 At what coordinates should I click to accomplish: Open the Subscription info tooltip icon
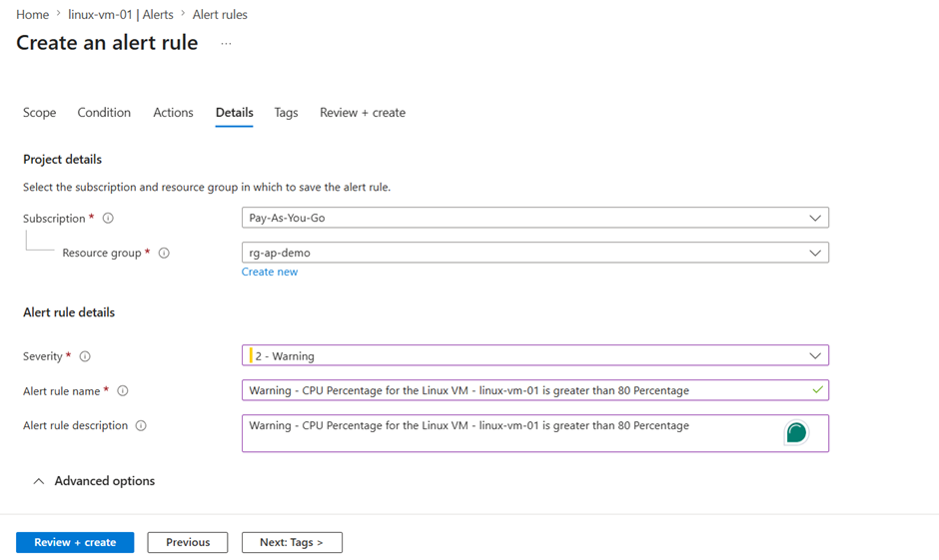click(x=108, y=219)
